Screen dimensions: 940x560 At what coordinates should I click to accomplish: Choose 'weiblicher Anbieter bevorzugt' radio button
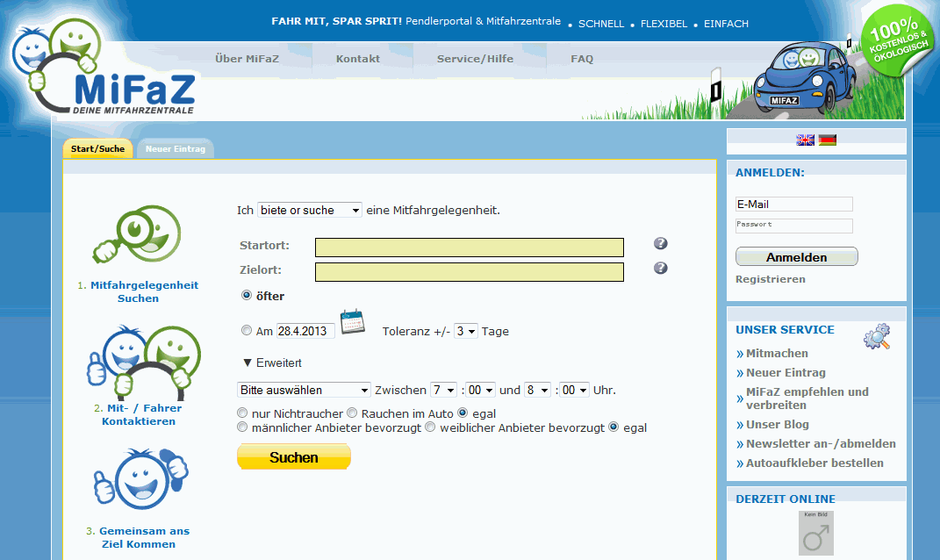point(431,427)
